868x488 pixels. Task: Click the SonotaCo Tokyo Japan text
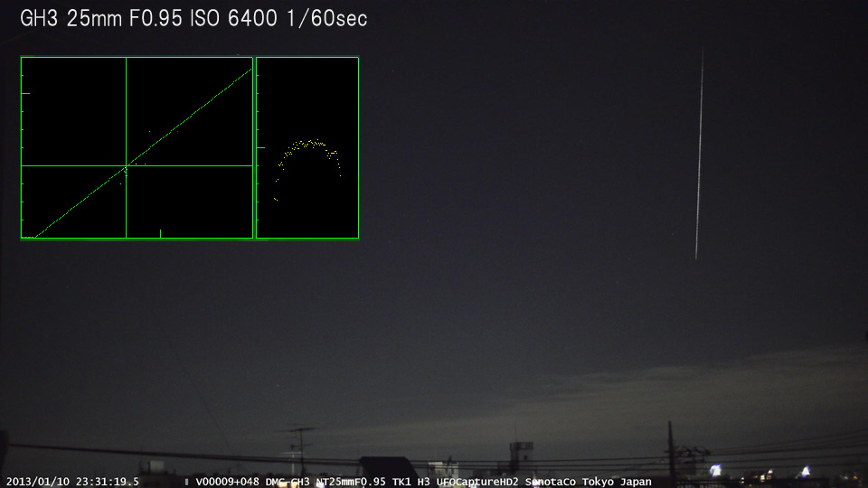(x=588, y=482)
